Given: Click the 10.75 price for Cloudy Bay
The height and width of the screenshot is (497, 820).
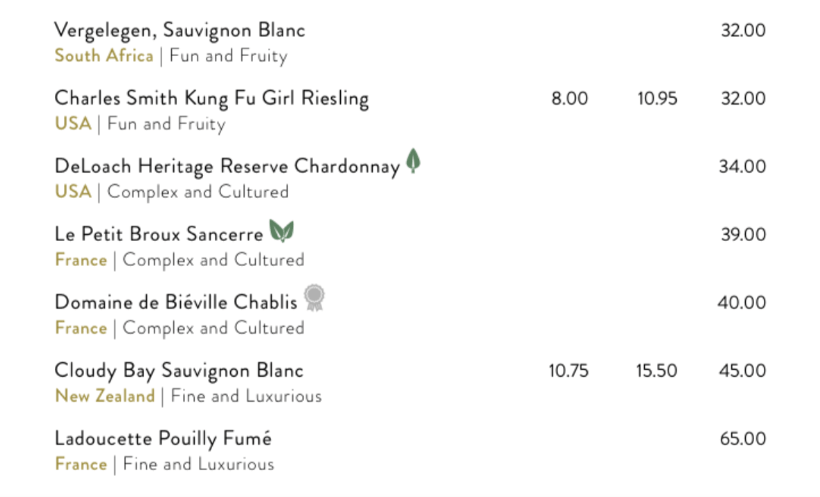Looking at the screenshot, I should (568, 371).
